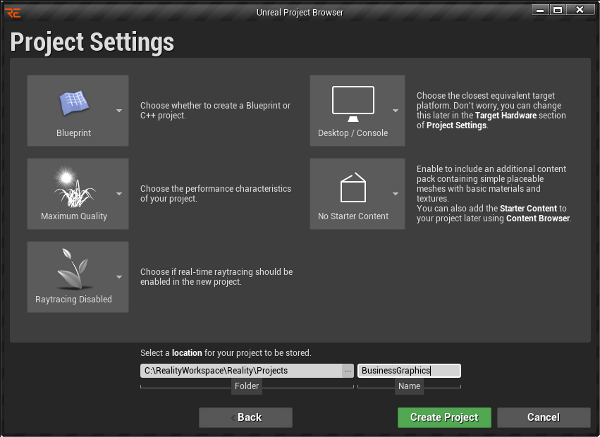
Task: Expand the Maximum Quality dropdown arrow
Action: click(x=120, y=193)
